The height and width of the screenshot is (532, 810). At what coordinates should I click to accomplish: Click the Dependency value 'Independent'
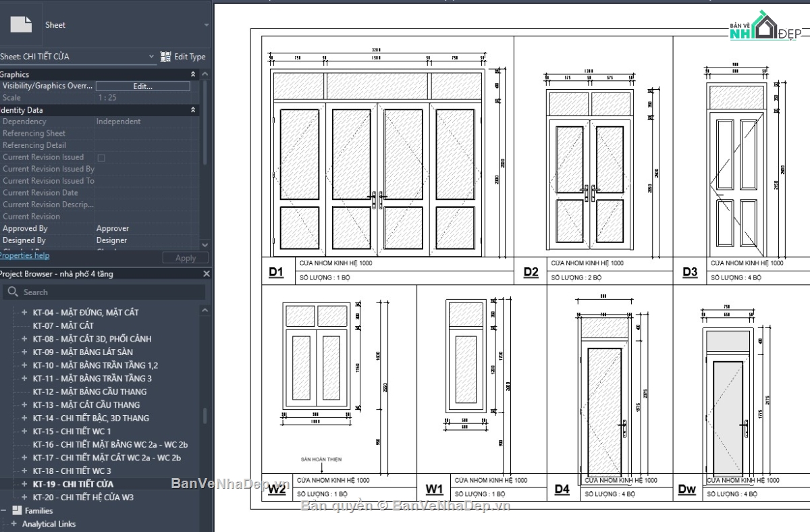pyautogui.click(x=119, y=122)
